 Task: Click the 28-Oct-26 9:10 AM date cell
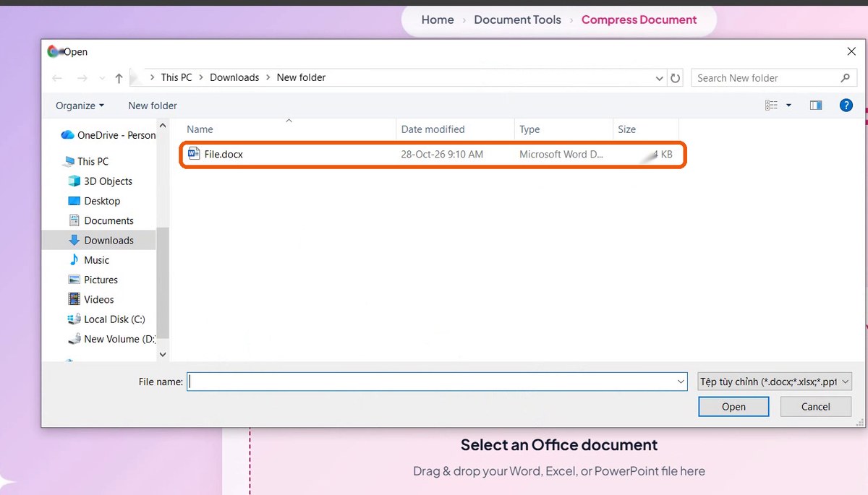(442, 155)
